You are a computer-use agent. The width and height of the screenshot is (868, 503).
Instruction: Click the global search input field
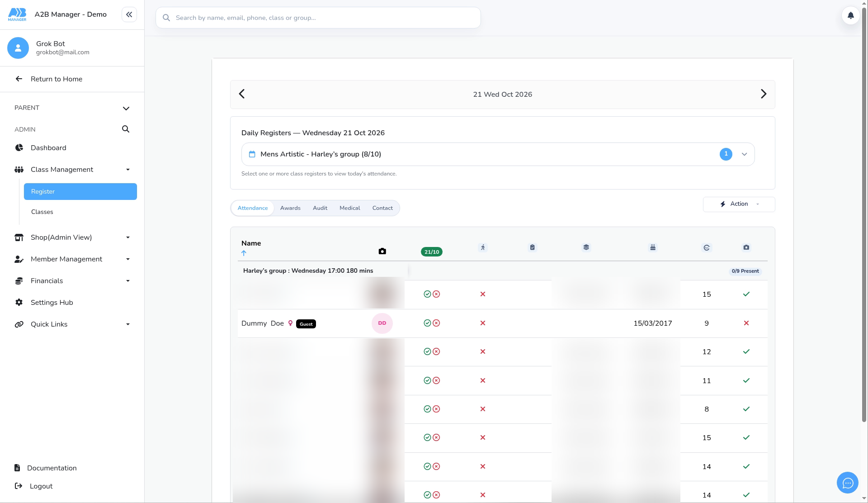318,18
